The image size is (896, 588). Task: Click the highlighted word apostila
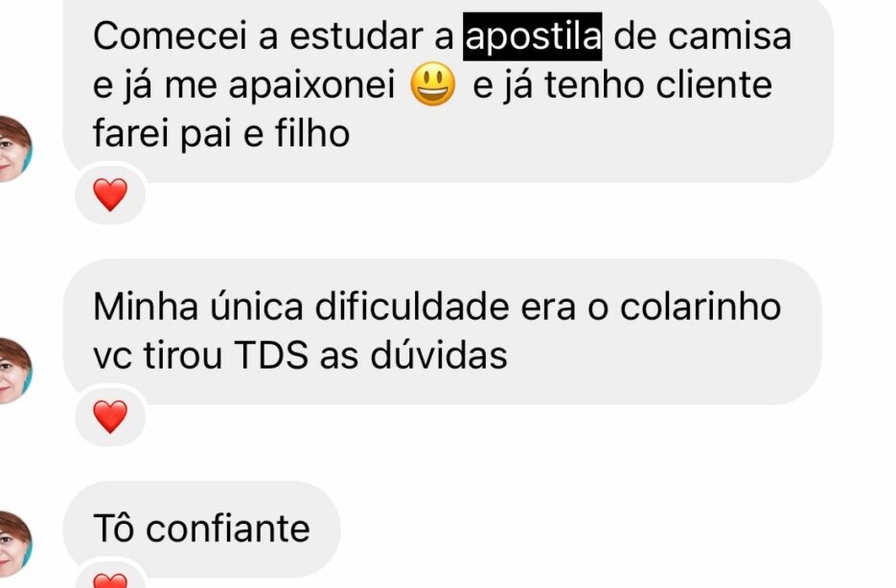[532, 36]
